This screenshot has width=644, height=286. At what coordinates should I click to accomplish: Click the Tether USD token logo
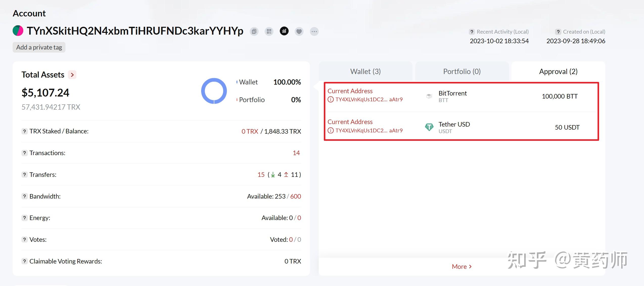429,127
